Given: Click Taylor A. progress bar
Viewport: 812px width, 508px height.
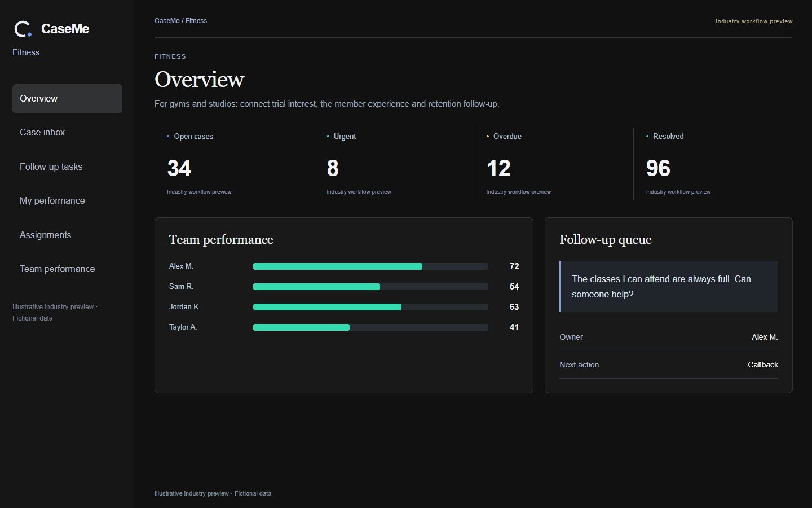Looking at the screenshot, I should tap(370, 327).
